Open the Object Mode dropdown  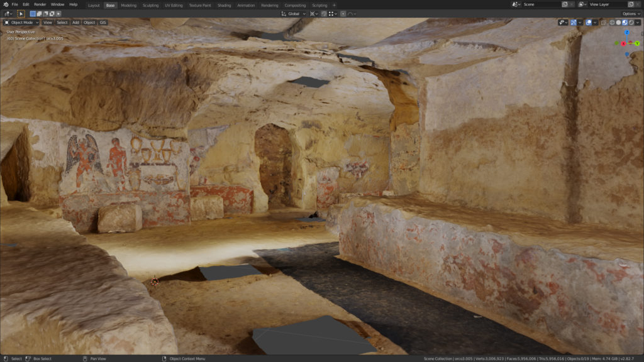tap(21, 23)
